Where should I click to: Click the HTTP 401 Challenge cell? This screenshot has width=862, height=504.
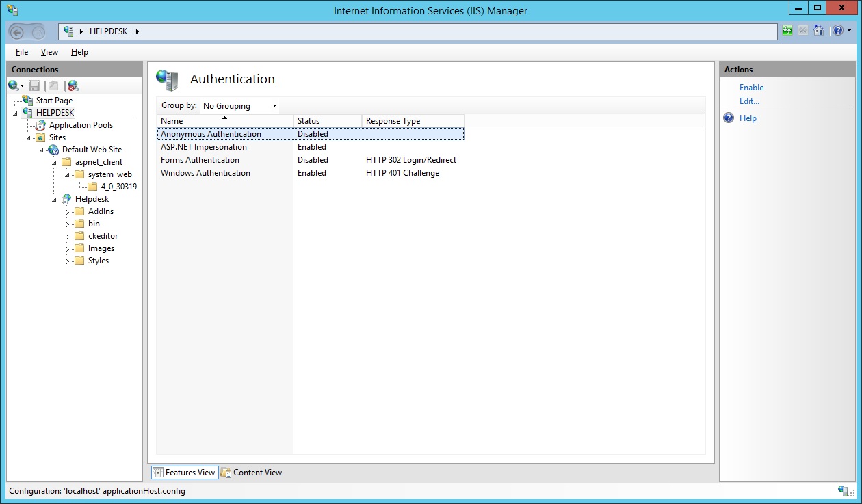pyautogui.click(x=402, y=173)
